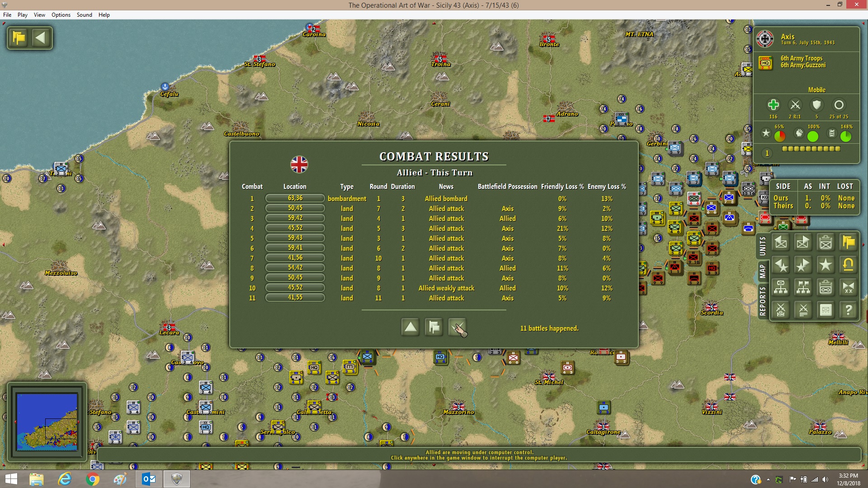The height and width of the screenshot is (488, 868).
Task: Open combat location 45,52 in row 4
Action: click(x=295, y=228)
